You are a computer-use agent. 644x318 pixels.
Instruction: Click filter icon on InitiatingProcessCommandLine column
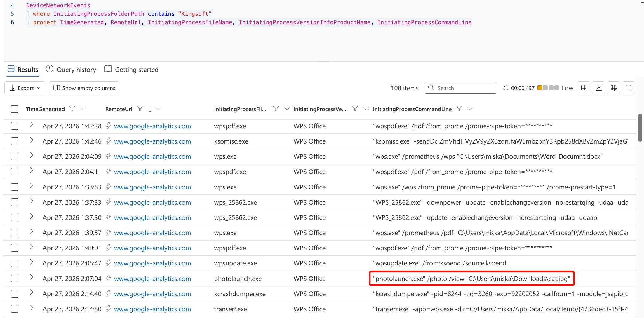point(459,109)
